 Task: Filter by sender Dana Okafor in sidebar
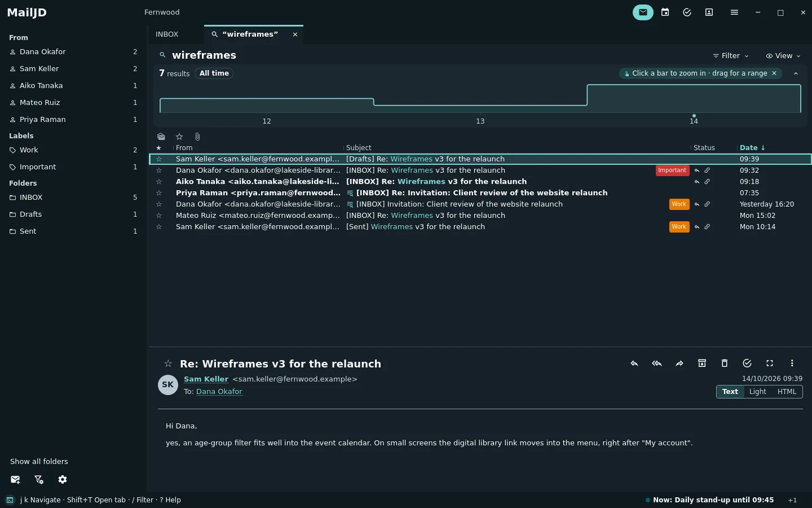coord(73,52)
